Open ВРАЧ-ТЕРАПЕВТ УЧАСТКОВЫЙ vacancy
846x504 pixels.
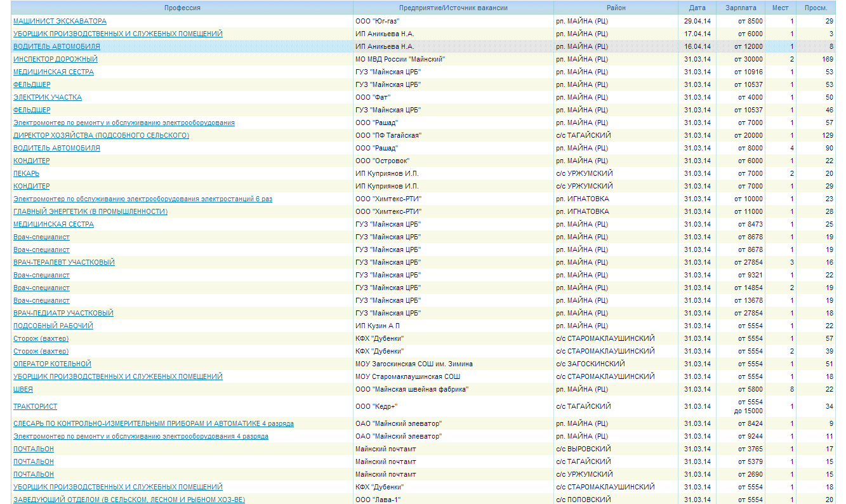coord(64,262)
